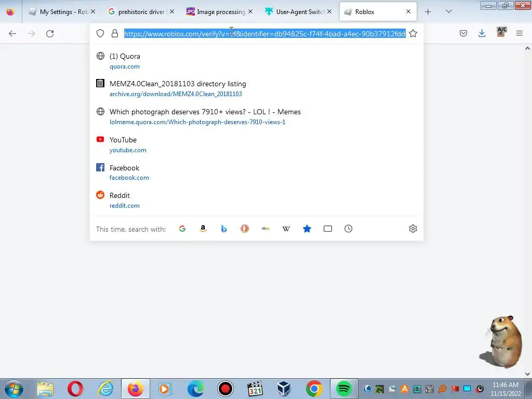
Task: Launch Internet Explorer from taskbar
Action: 105,389
